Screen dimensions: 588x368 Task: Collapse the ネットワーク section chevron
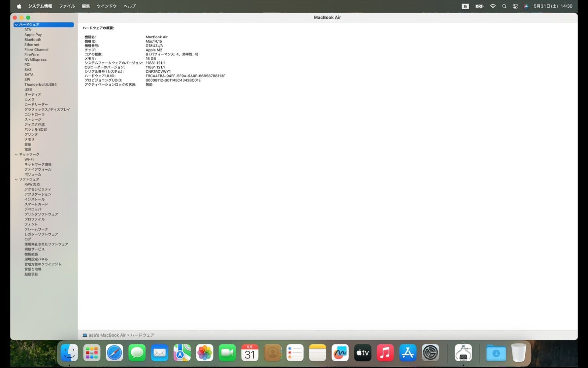click(x=16, y=155)
